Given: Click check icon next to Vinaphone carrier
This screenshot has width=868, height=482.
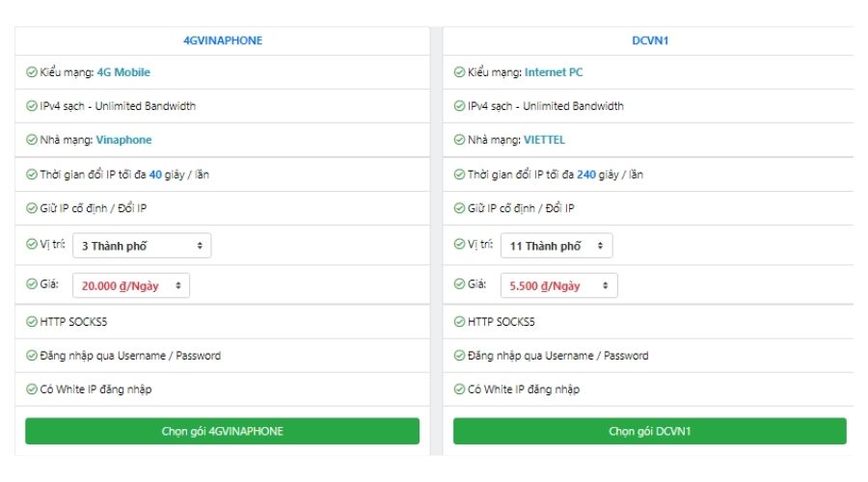Looking at the screenshot, I should coord(31,140).
